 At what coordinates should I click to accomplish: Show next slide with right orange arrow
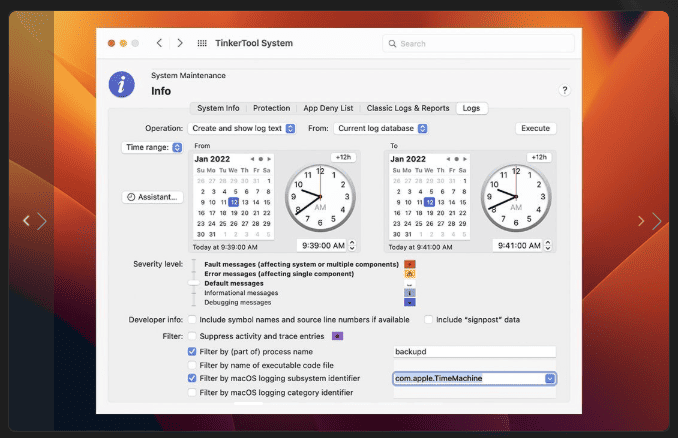coord(641,221)
